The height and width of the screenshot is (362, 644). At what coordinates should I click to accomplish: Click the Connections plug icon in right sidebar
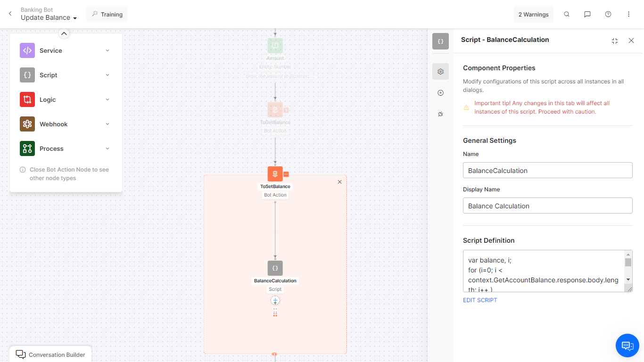(440, 114)
